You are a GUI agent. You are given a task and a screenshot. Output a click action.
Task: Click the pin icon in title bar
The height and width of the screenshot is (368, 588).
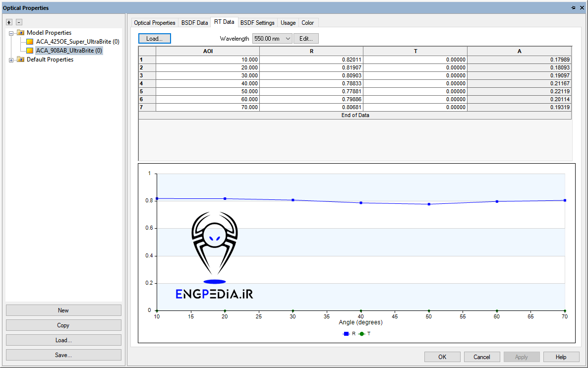click(573, 8)
